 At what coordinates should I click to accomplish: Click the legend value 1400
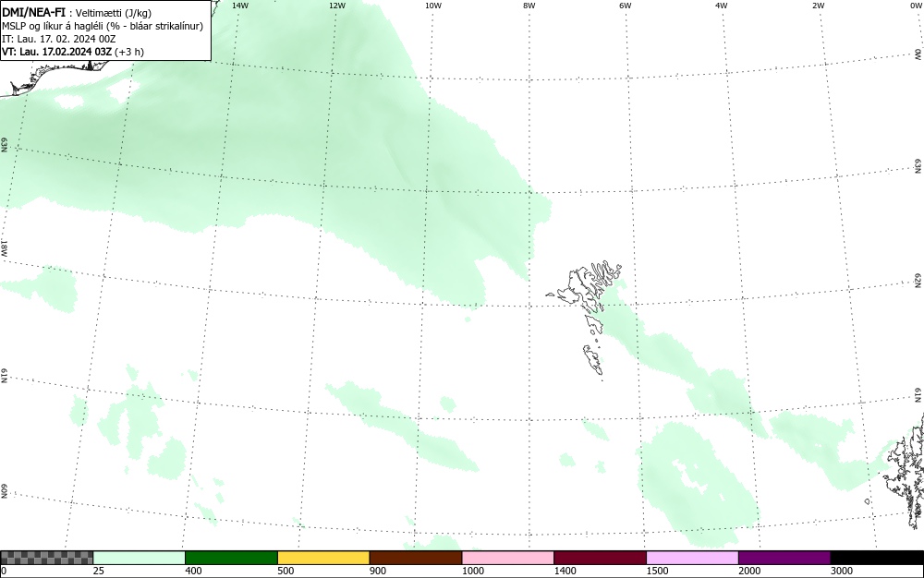pyautogui.click(x=565, y=571)
